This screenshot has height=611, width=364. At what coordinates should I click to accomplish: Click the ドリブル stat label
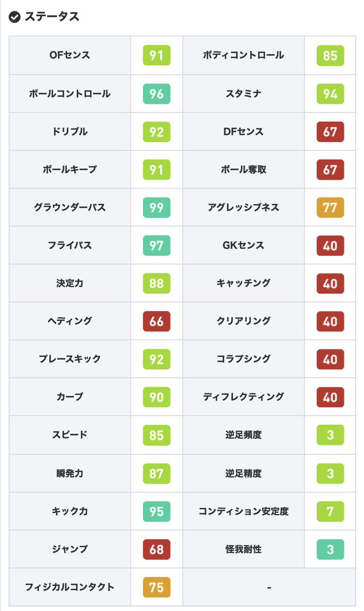click(x=70, y=132)
